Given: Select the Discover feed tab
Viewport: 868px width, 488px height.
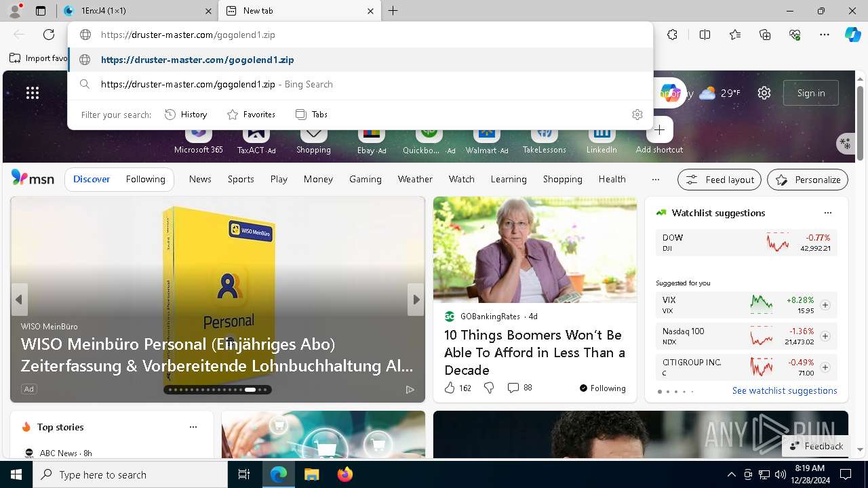Looking at the screenshot, I should tap(92, 179).
